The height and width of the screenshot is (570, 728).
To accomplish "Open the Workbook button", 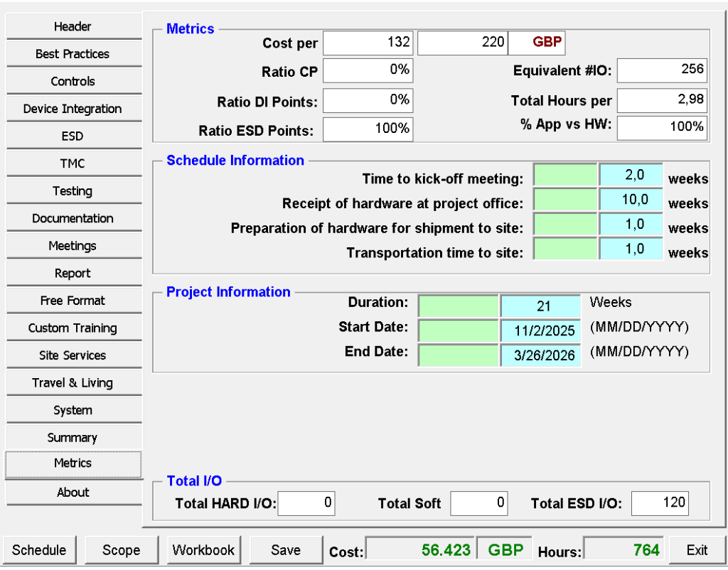I will pyautogui.click(x=203, y=550).
